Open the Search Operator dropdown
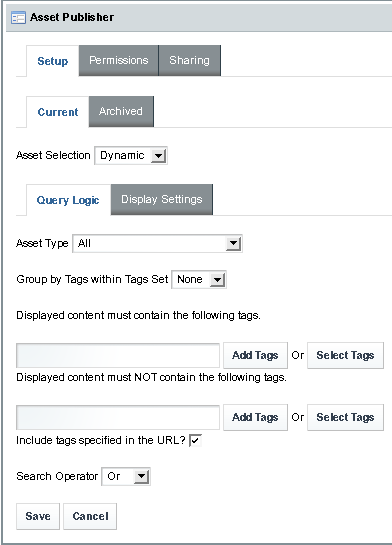This screenshot has height=545, width=392. click(x=126, y=476)
